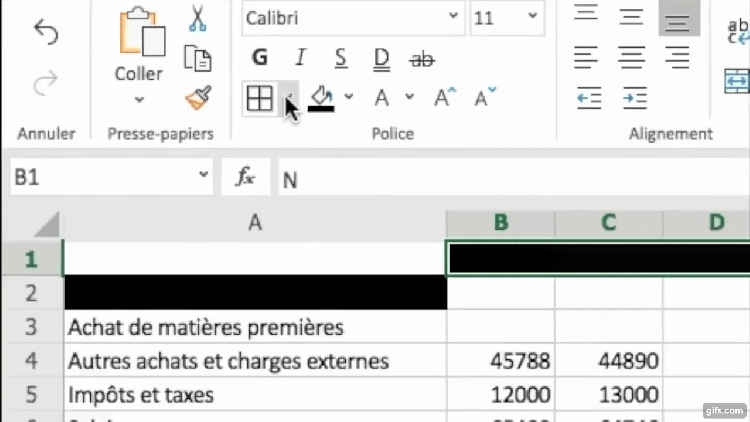Screen dimensions: 750x422
Task: Toggle bold formatting with G button
Action: [x=260, y=58]
